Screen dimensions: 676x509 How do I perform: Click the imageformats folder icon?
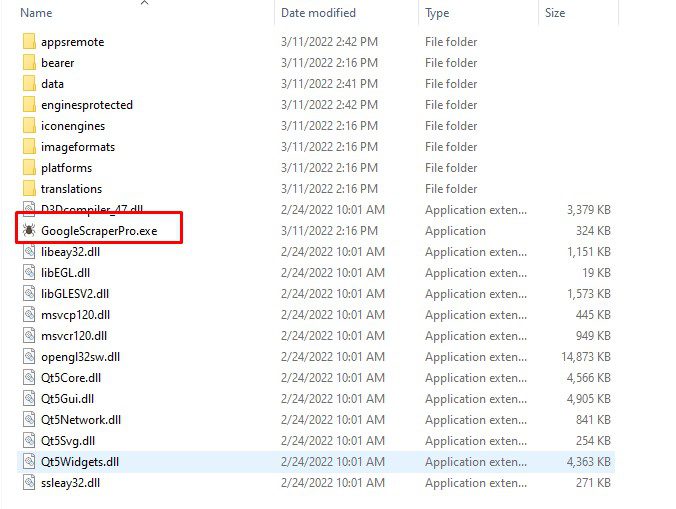(x=29, y=147)
